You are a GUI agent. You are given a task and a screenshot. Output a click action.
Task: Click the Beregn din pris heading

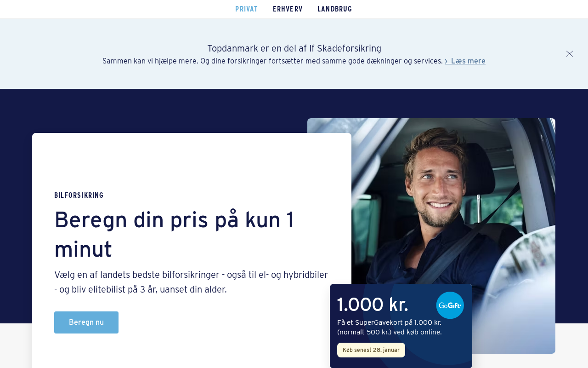(175, 235)
